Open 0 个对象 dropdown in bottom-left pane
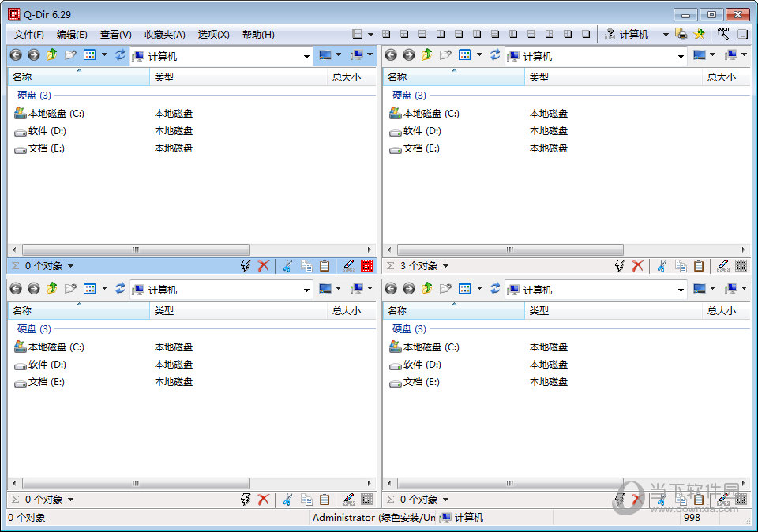The width and height of the screenshot is (758, 532). (x=70, y=499)
